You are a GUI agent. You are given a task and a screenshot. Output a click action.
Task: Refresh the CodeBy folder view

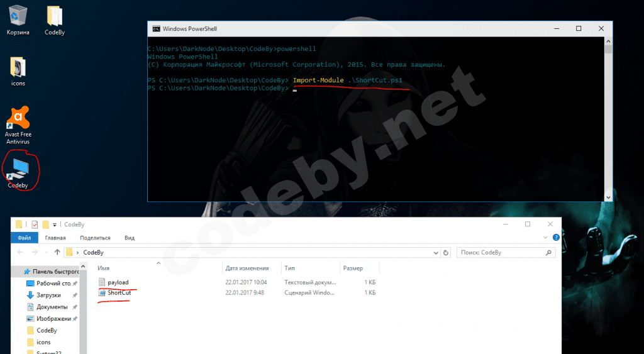(446, 253)
